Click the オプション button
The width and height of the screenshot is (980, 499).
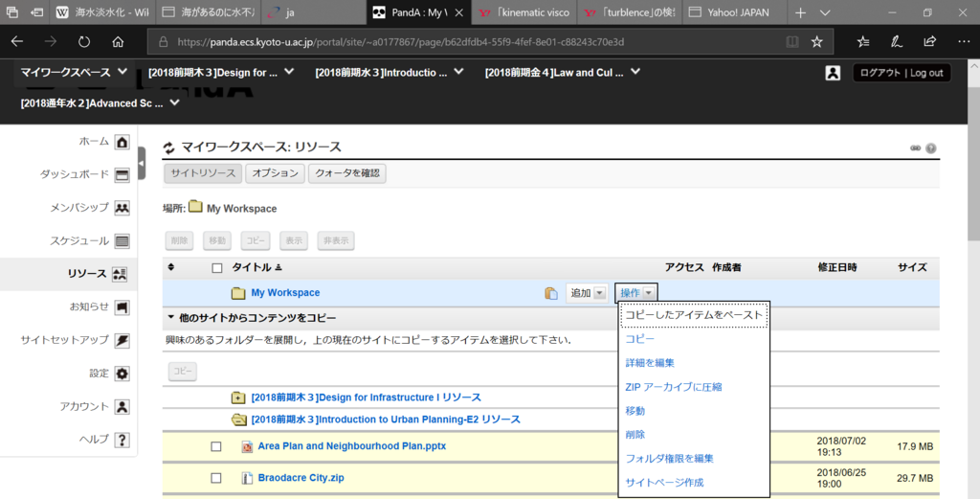coord(275,173)
